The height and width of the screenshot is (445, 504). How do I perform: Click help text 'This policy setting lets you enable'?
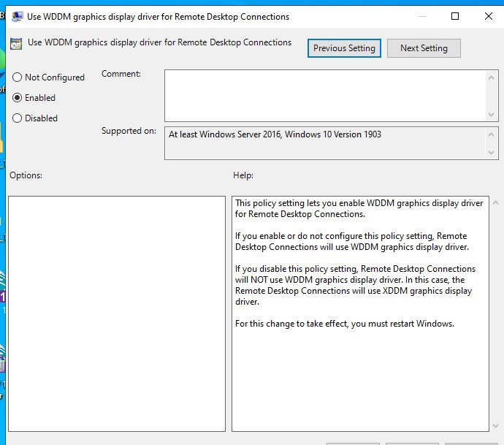pos(299,203)
